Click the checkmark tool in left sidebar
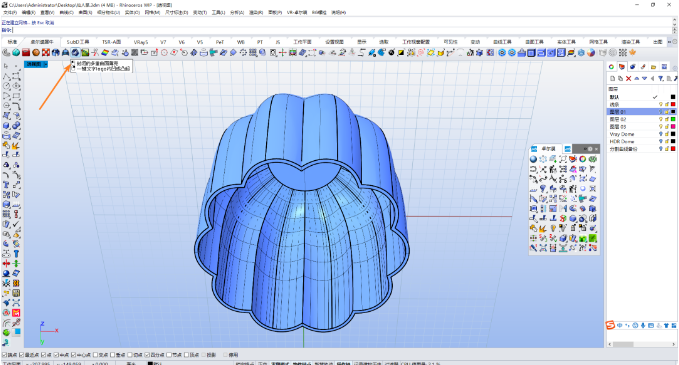 [16, 224]
